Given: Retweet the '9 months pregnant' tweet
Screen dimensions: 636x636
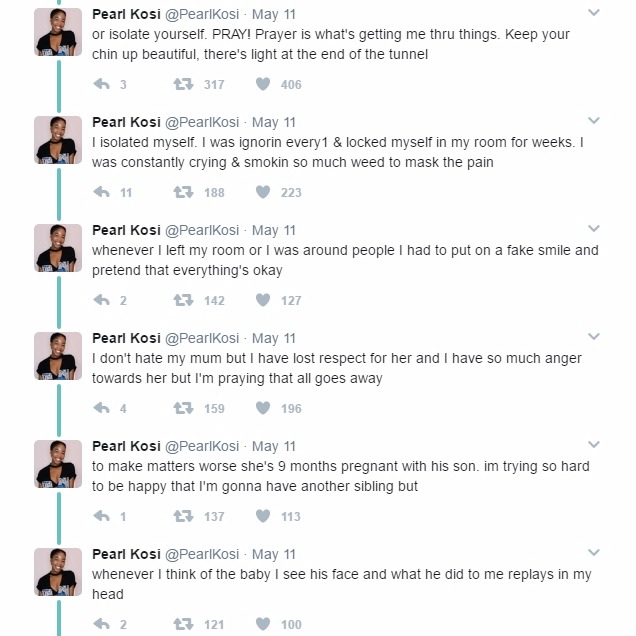Looking at the screenshot, I should [183, 516].
